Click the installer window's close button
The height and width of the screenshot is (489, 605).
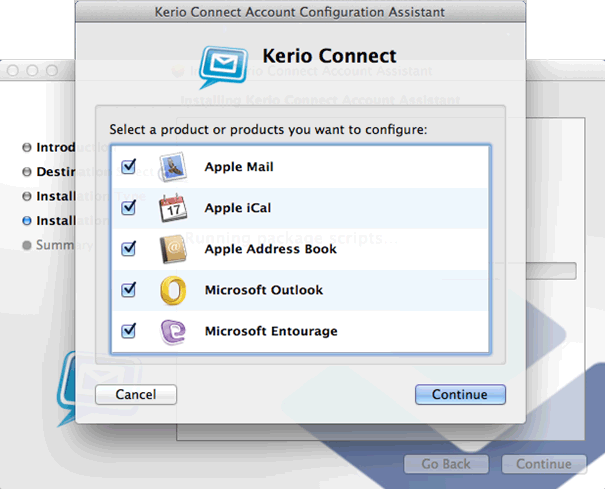click(x=13, y=70)
